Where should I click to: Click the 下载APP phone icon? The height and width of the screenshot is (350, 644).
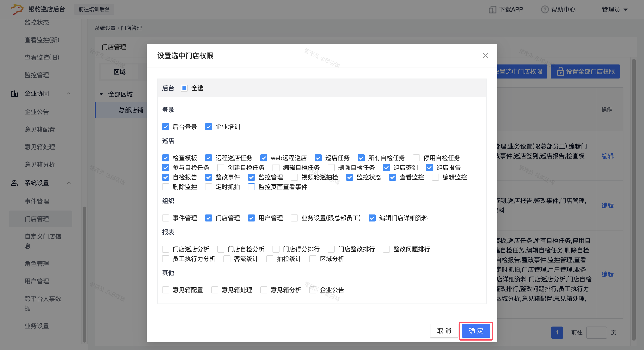[492, 9]
